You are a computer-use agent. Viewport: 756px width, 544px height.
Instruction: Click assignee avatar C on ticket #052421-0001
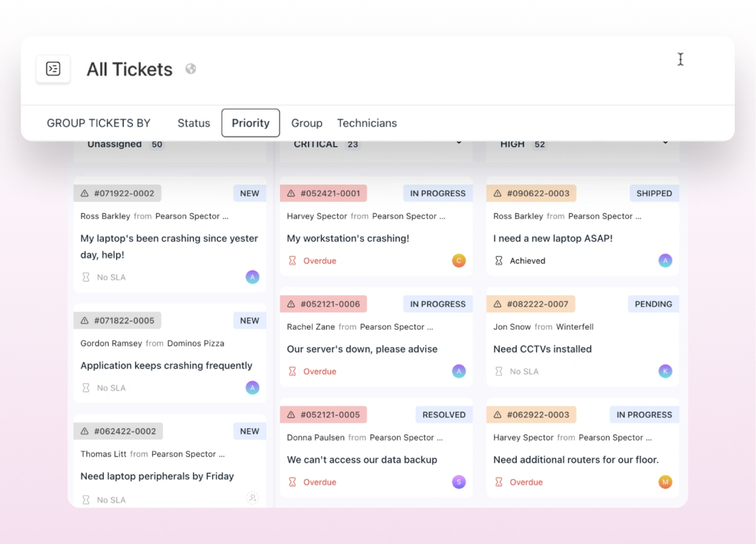coord(459,261)
